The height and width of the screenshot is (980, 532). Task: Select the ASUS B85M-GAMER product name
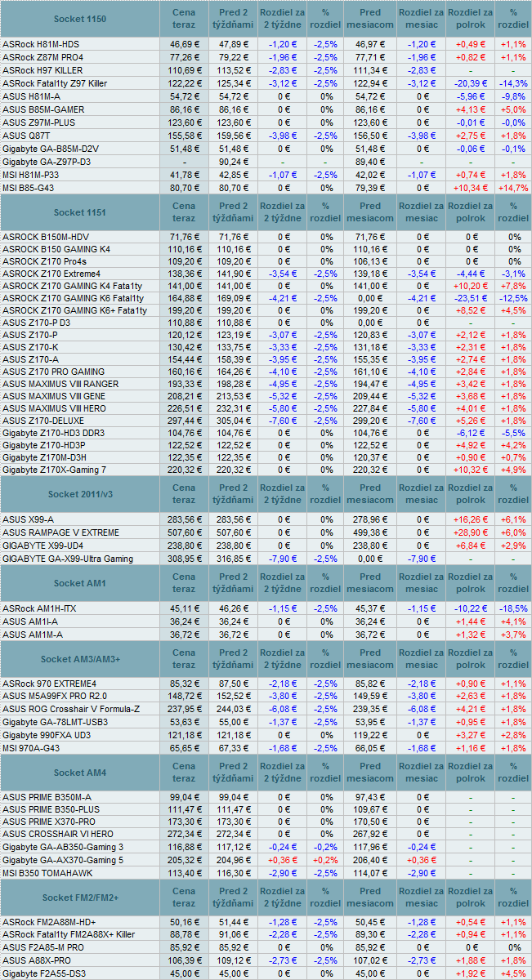pyautogui.click(x=43, y=109)
